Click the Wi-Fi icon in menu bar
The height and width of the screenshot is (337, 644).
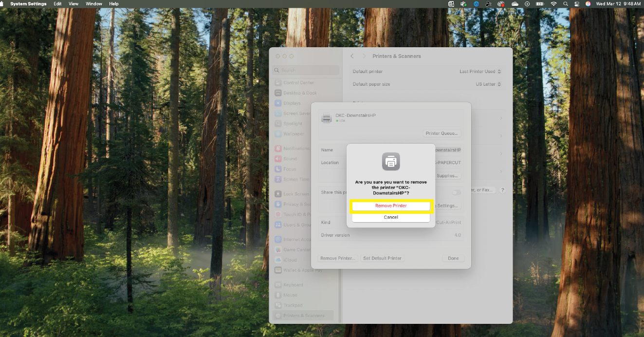tap(553, 4)
